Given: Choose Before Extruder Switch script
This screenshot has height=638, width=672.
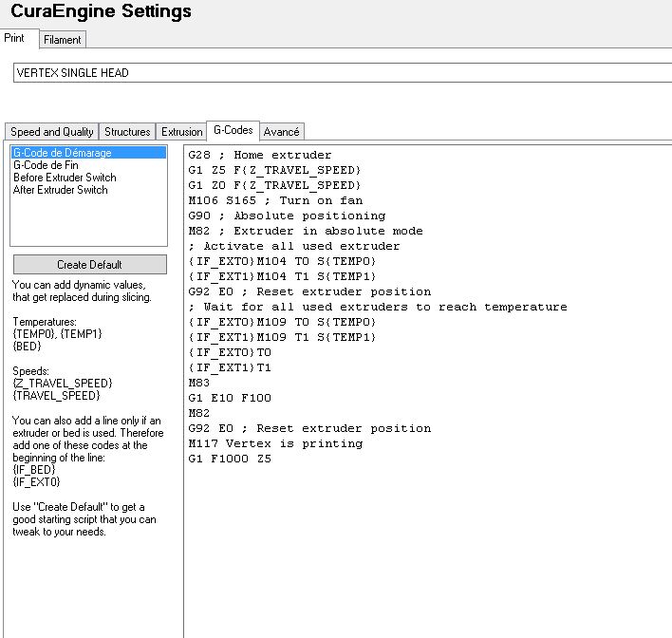Looking at the screenshot, I should [65, 178].
